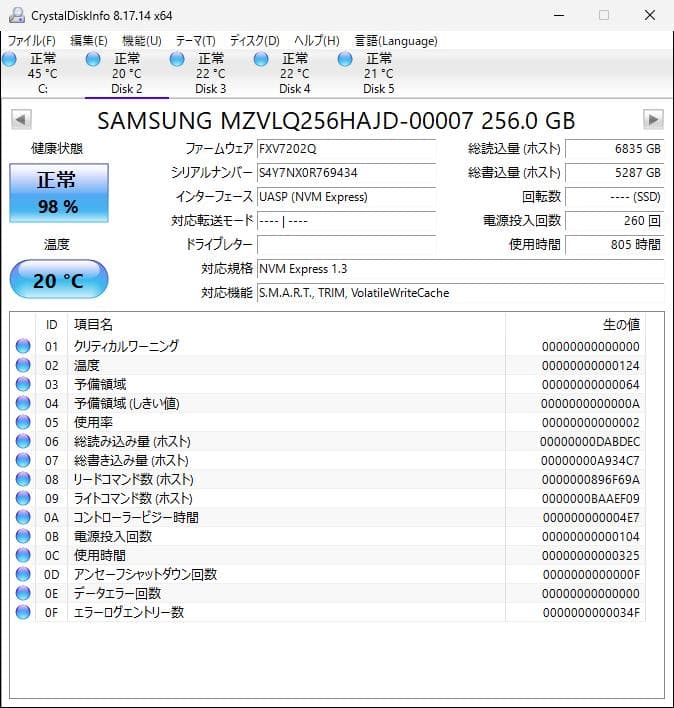Screen dimensions: 674x708
Task: Open the ディスク(D) menu
Action: pos(255,41)
